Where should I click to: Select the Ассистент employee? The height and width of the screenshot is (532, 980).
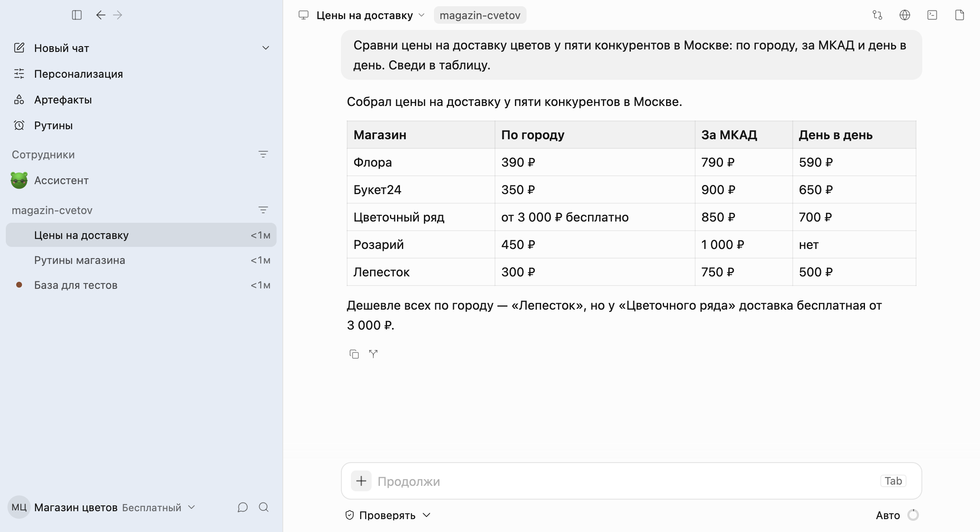tap(141, 180)
